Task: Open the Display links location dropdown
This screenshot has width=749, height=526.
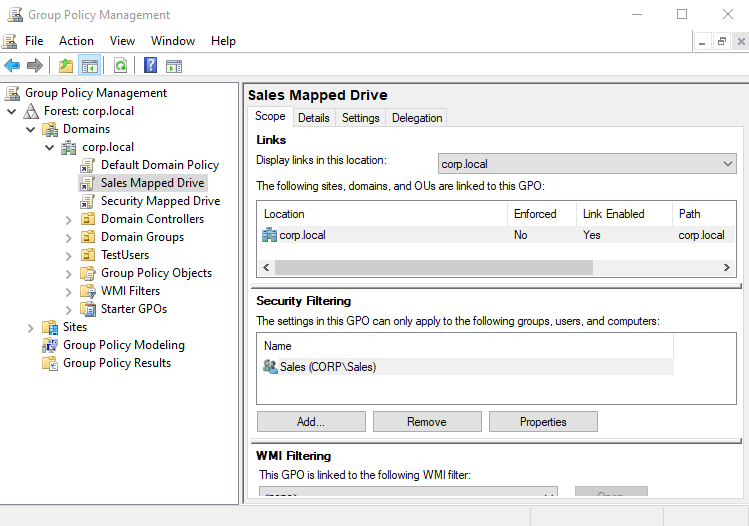Action: [x=587, y=164]
